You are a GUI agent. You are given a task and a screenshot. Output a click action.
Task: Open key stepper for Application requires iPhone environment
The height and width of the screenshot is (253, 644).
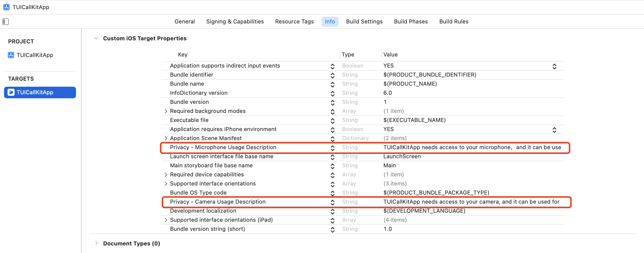333,130
